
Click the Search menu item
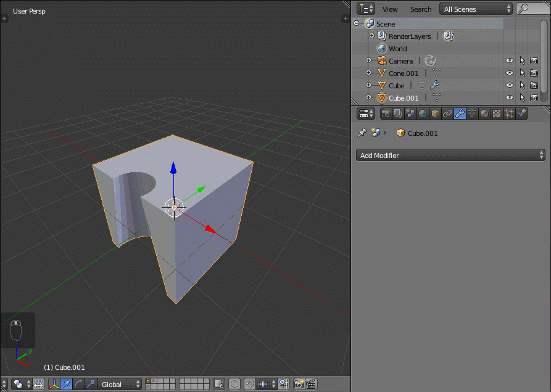pyautogui.click(x=421, y=9)
